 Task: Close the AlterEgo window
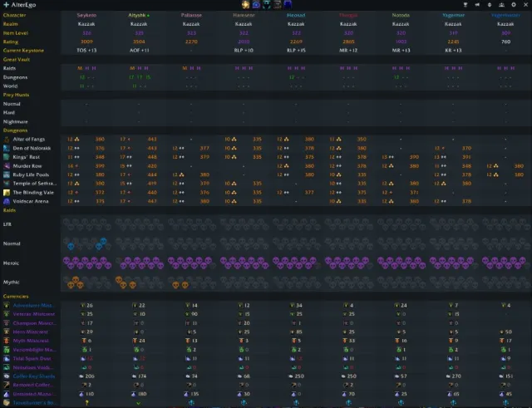[x=525, y=5]
